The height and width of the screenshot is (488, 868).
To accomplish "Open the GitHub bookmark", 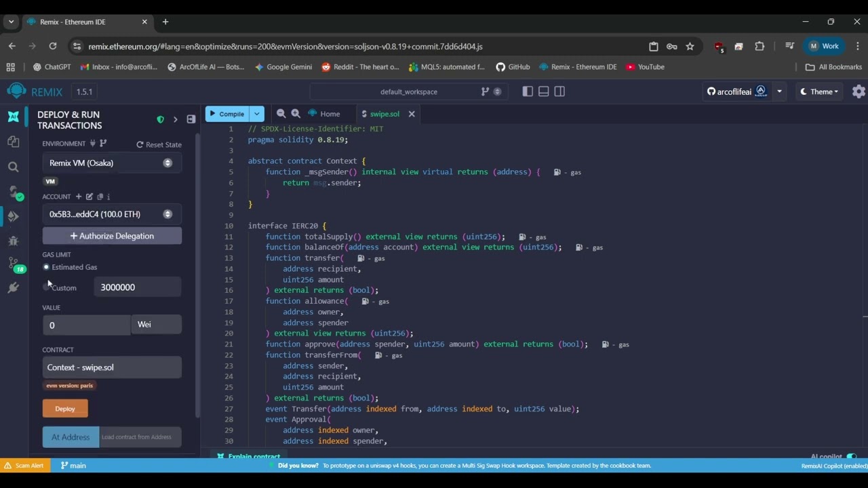I will click(x=513, y=67).
